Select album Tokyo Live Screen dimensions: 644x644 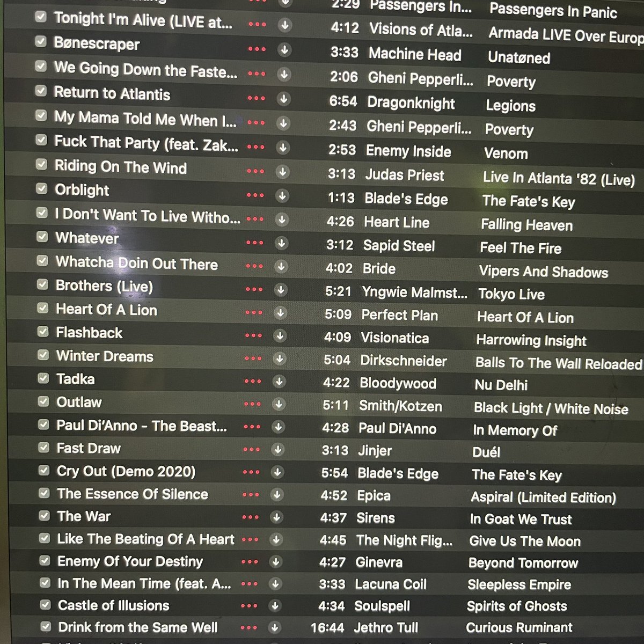(x=511, y=294)
